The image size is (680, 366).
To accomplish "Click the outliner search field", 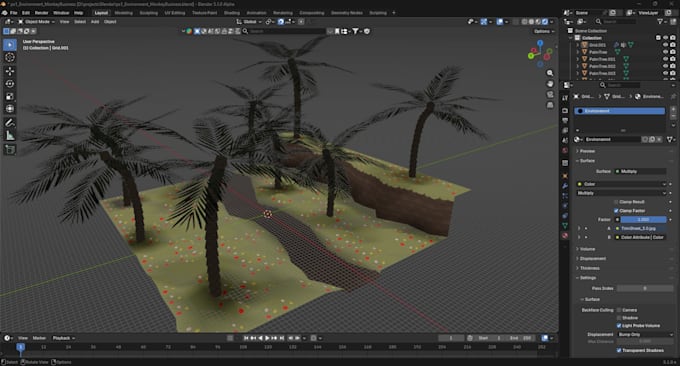I will point(618,21).
